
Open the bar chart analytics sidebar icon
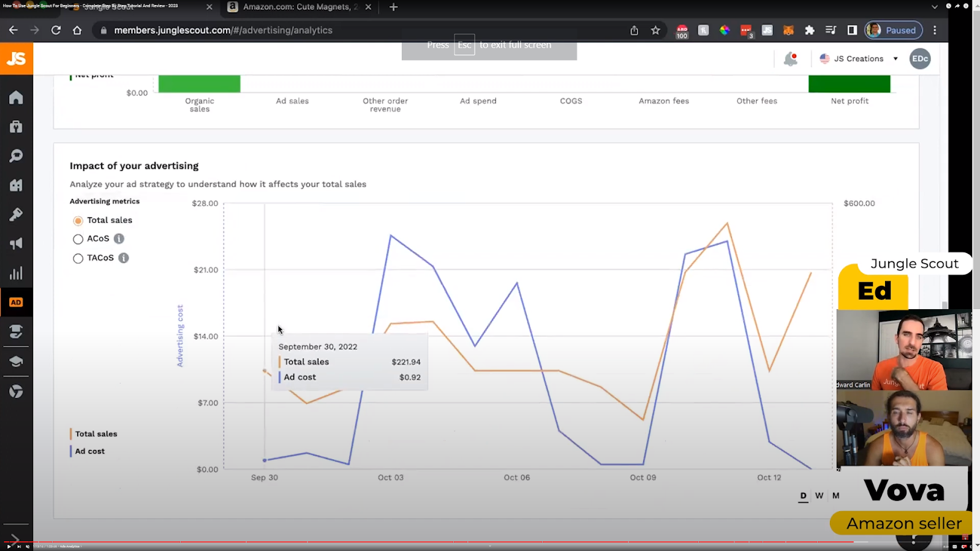16,273
